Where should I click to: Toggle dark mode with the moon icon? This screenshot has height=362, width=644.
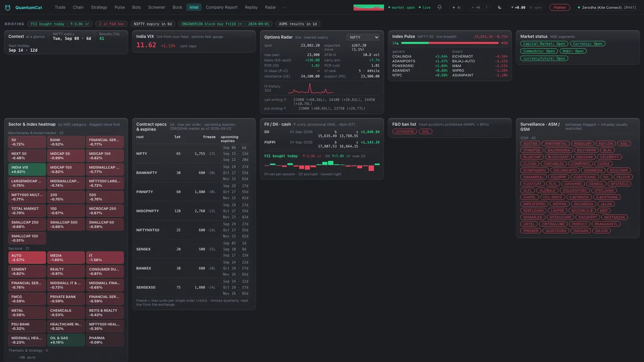pos(500,7)
